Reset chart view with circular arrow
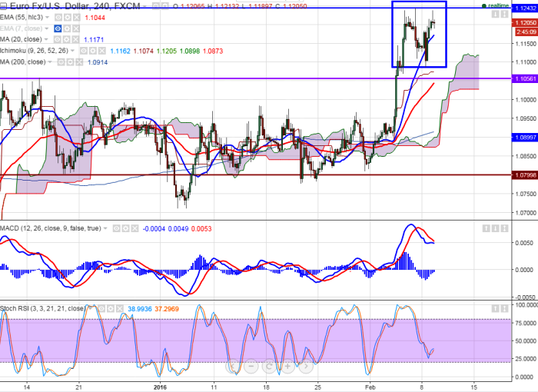This screenshot has height=392, width=538. 269,367
